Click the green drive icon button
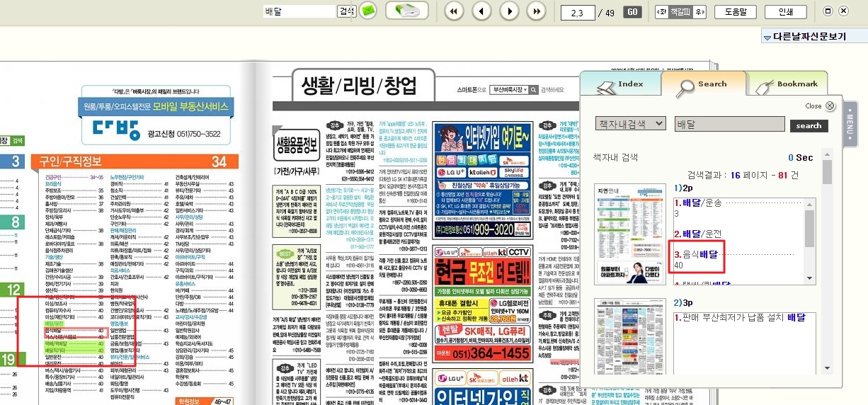Image resolution: width=868 pixels, height=405 pixels. (x=406, y=11)
